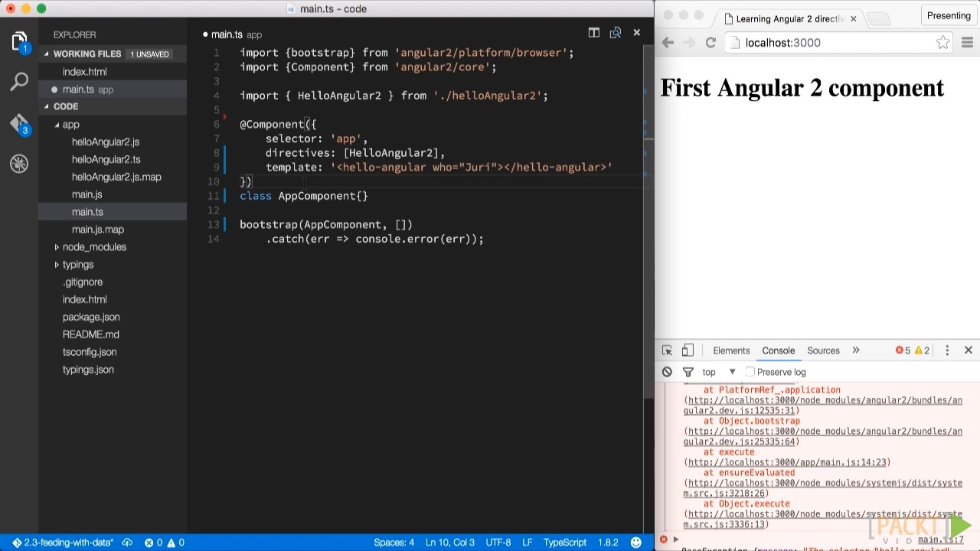Image resolution: width=980 pixels, height=551 pixels.
Task: Open the Explorer view in activity bar
Action: tap(19, 42)
